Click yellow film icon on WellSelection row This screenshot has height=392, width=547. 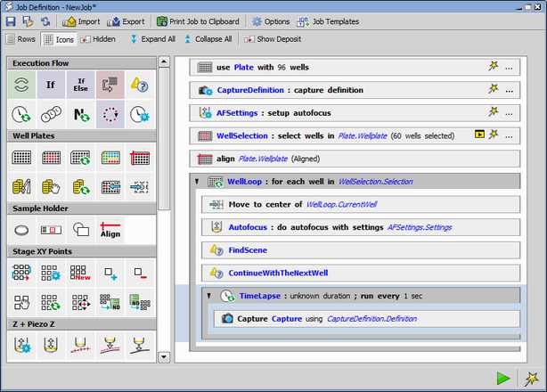(479, 135)
